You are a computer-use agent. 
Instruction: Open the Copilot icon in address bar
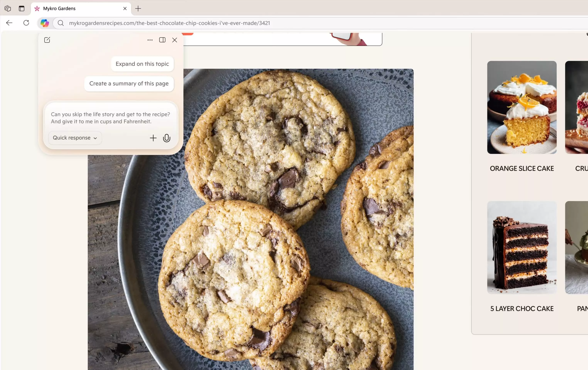click(45, 23)
